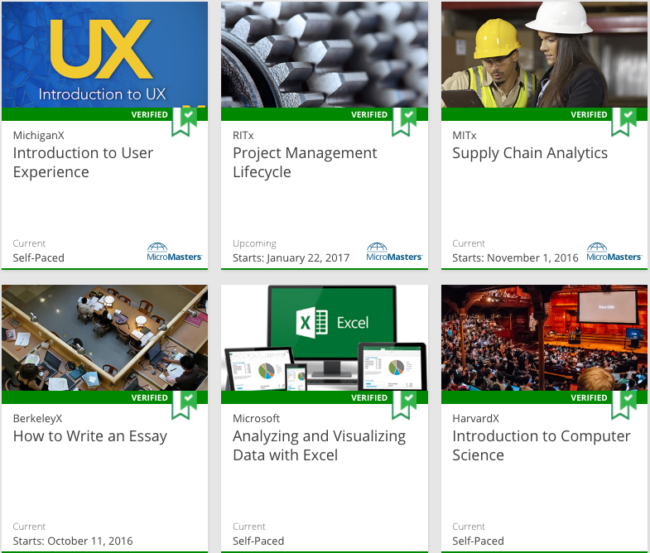The height and width of the screenshot is (553, 650).
Task: Click the Upcoming status on RITx card
Action: click(x=255, y=243)
